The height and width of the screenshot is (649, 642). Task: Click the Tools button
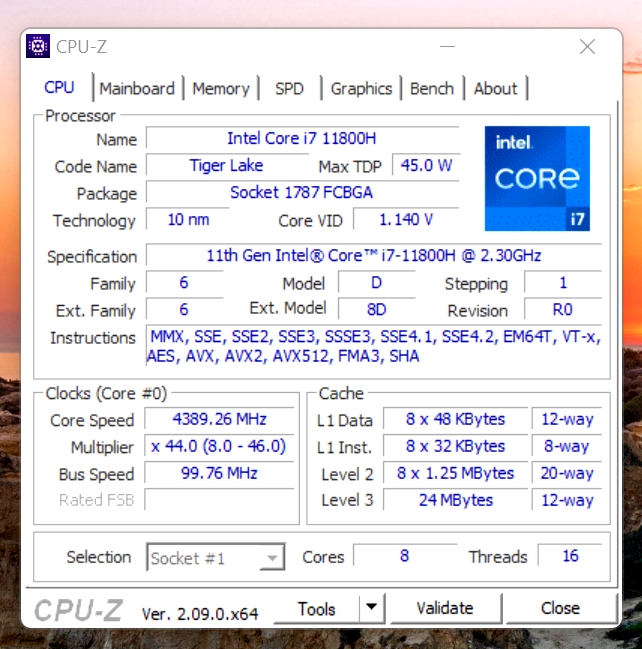(316, 608)
